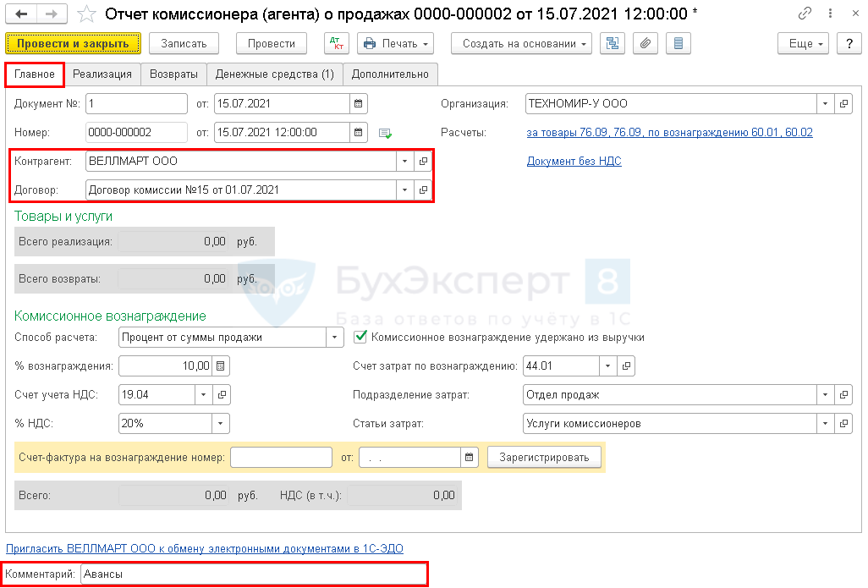
Task: Click Документ без НДС link
Action: [x=574, y=162]
